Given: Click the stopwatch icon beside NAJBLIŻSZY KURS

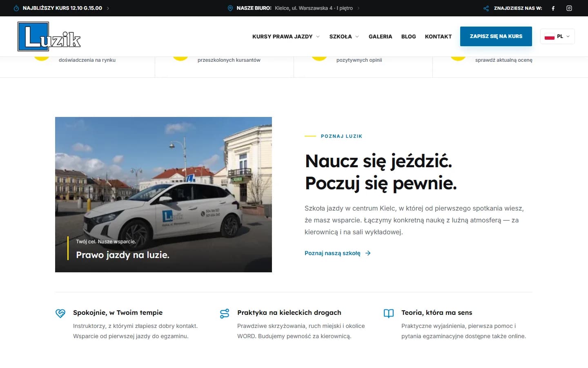Looking at the screenshot, I should coord(16,8).
